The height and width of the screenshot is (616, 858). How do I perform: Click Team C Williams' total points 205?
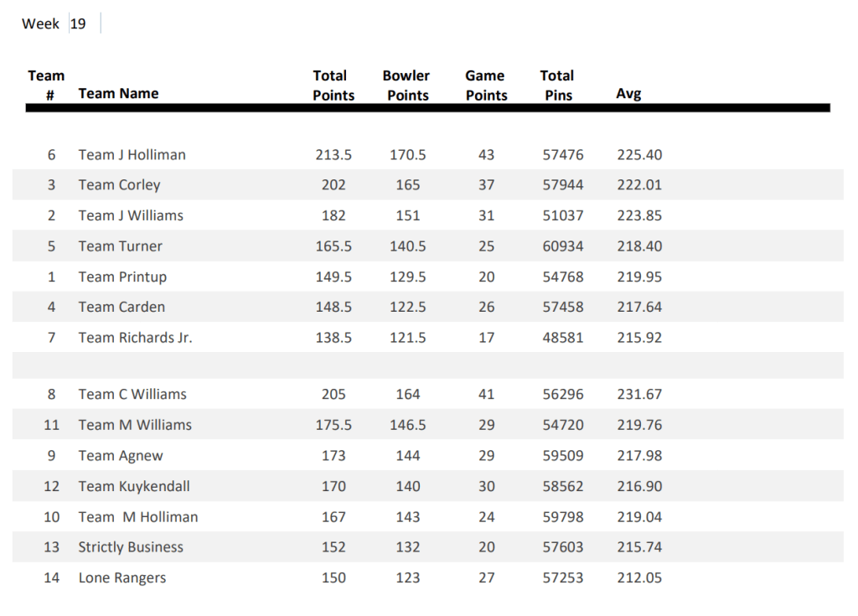click(333, 395)
